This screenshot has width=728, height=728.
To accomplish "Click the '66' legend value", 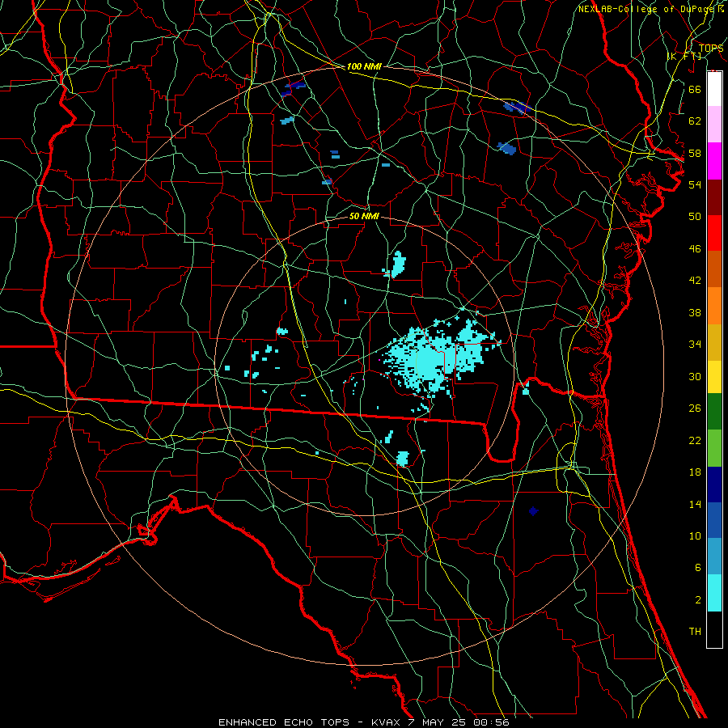I will [x=695, y=89].
